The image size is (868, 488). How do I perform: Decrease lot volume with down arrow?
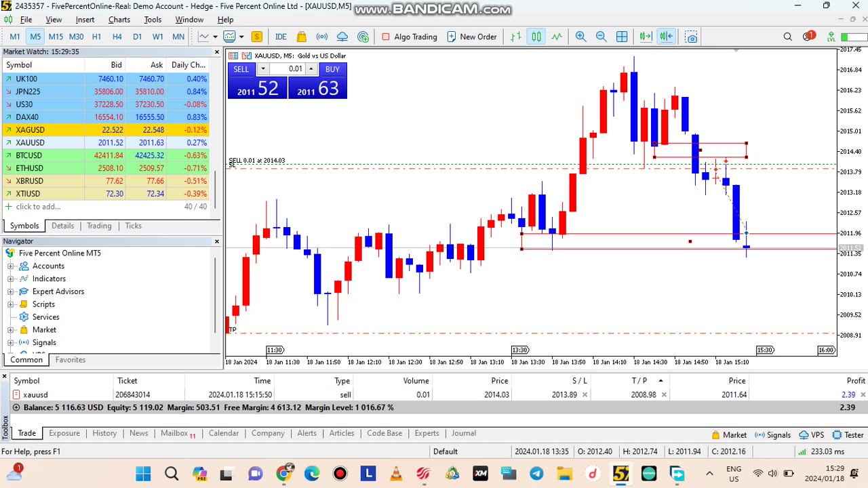tap(263, 69)
